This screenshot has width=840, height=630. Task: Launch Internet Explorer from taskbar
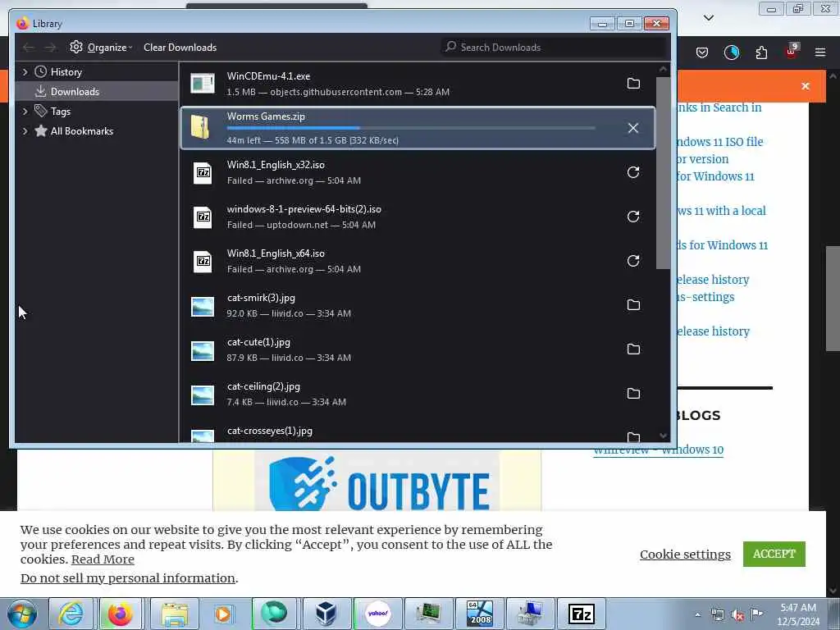coord(71,614)
